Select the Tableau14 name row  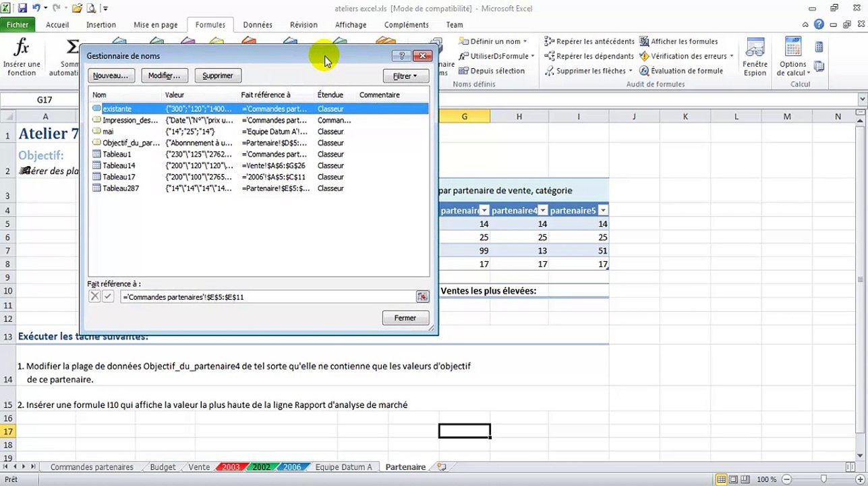[x=259, y=165]
